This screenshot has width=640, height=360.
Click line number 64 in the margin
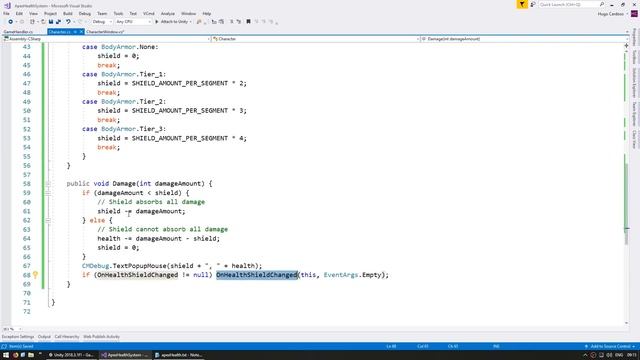[27, 238]
